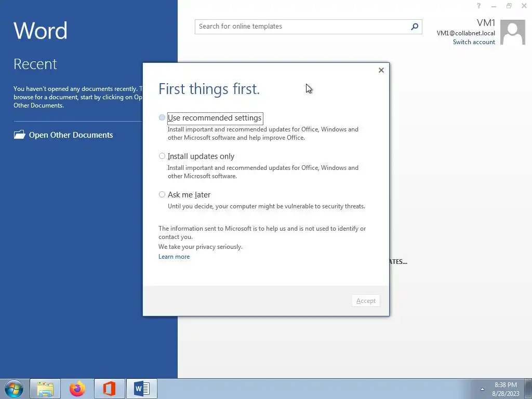Click the Recent heading in Word sidebar
Image resolution: width=532 pixels, height=399 pixels.
click(x=35, y=64)
